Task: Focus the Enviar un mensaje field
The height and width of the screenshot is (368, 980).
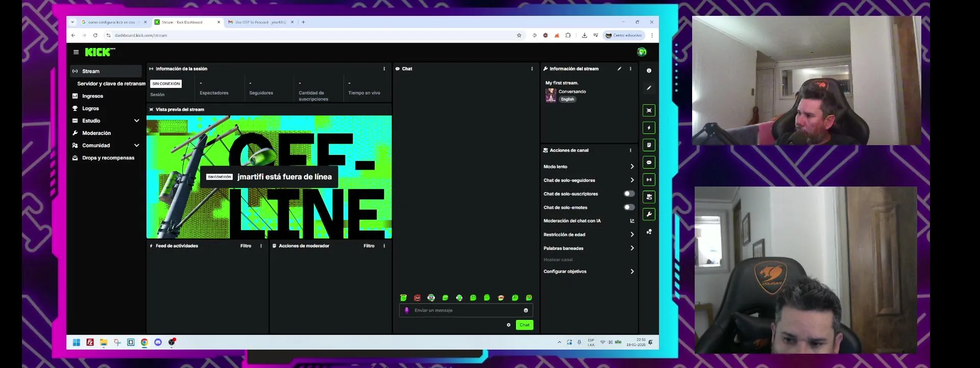Action: click(x=466, y=310)
